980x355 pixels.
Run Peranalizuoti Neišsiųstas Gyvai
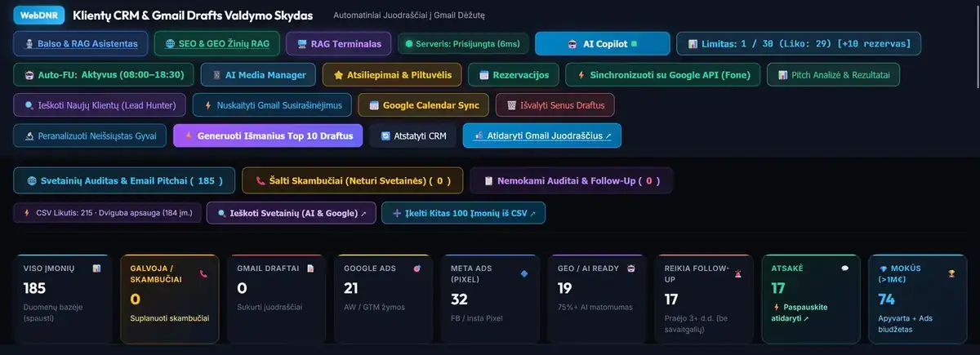[90, 135]
